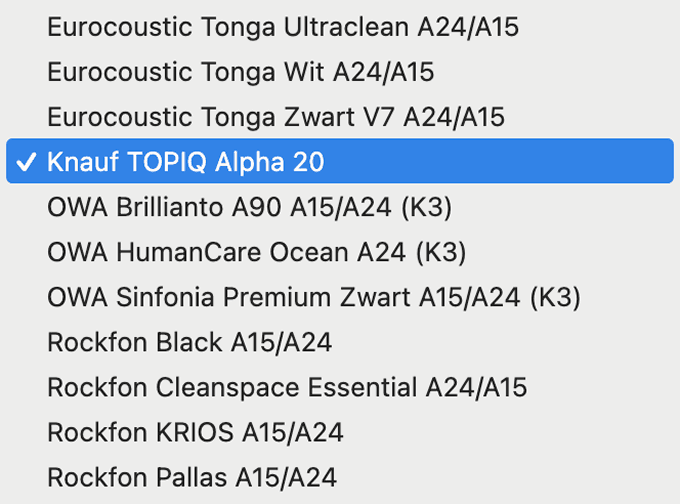Select Rockfon KRIOS A15/A24 option
This screenshot has width=680, height=504.
[x=195, y=432]
